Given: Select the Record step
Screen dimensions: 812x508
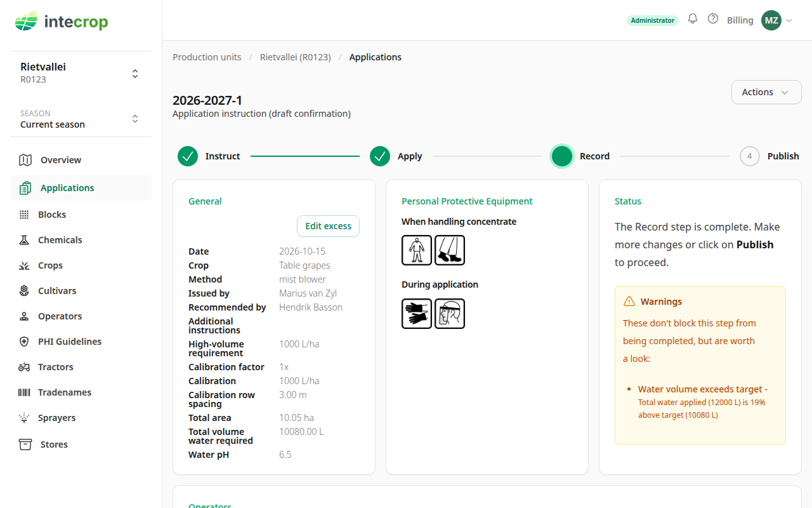Looking at the screenshot, I should coord(580,156).
